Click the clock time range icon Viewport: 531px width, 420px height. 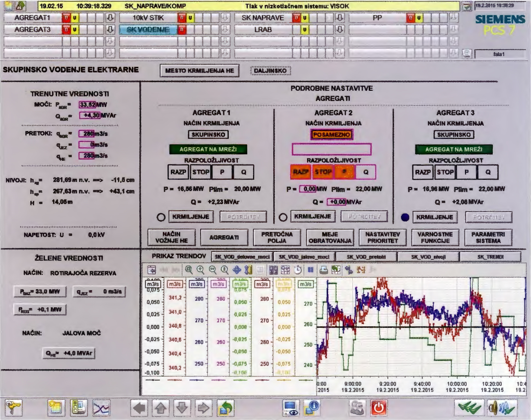[x=298, y=270]
